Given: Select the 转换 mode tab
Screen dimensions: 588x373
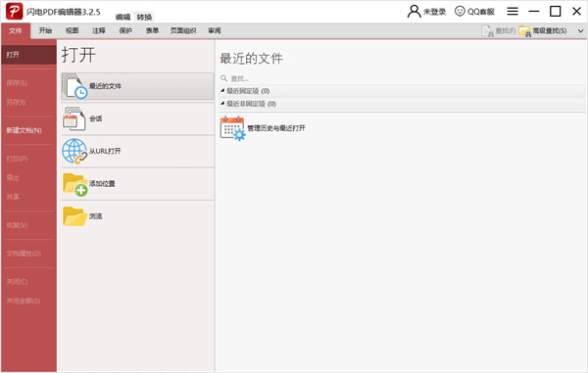Looking at the screenshot, I should (x=144, y=18).
